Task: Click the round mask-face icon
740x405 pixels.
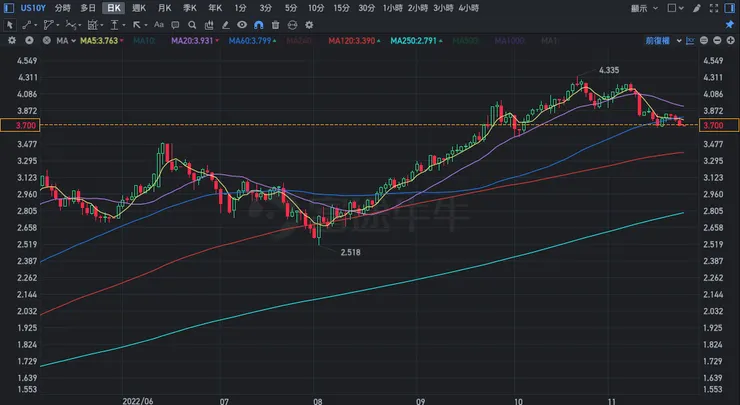Action: pyautogui.click(x=293, y=25)
